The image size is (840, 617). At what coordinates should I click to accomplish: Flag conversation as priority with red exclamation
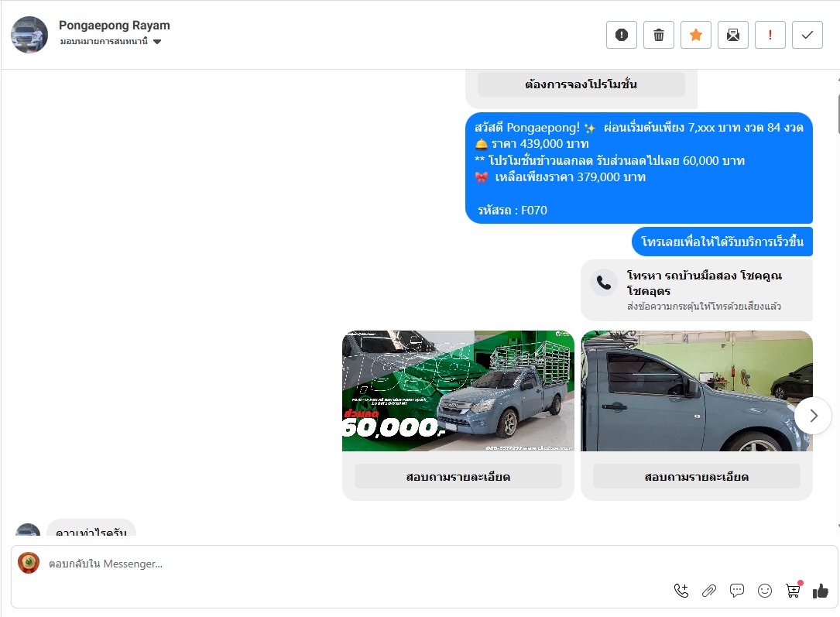(770, 35)
